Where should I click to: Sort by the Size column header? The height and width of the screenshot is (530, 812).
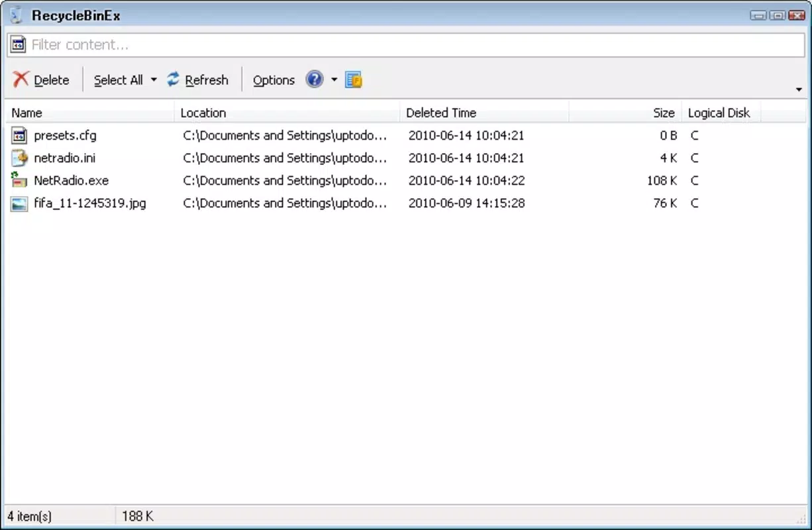625,113
